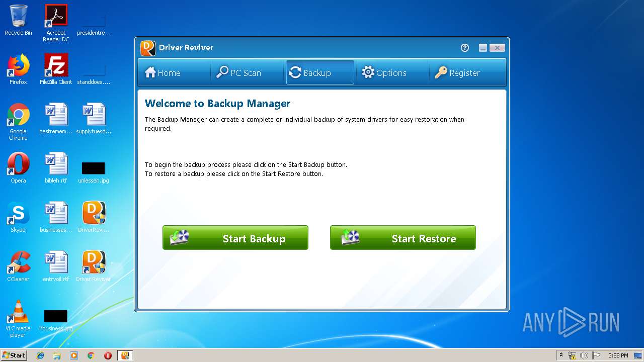Open Skype desktop shortcut
This screenshot has height=362, width=644.
click(18, 217)
